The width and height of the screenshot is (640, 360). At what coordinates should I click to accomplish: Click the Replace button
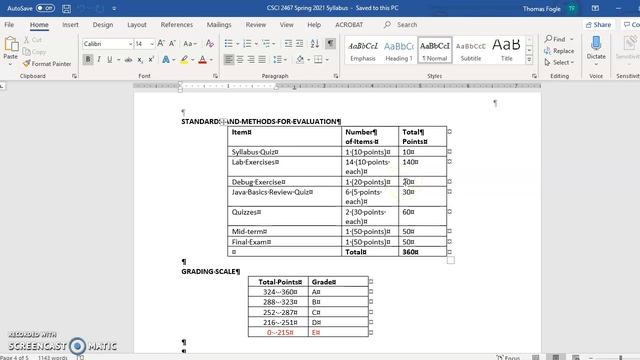[559, 51]
